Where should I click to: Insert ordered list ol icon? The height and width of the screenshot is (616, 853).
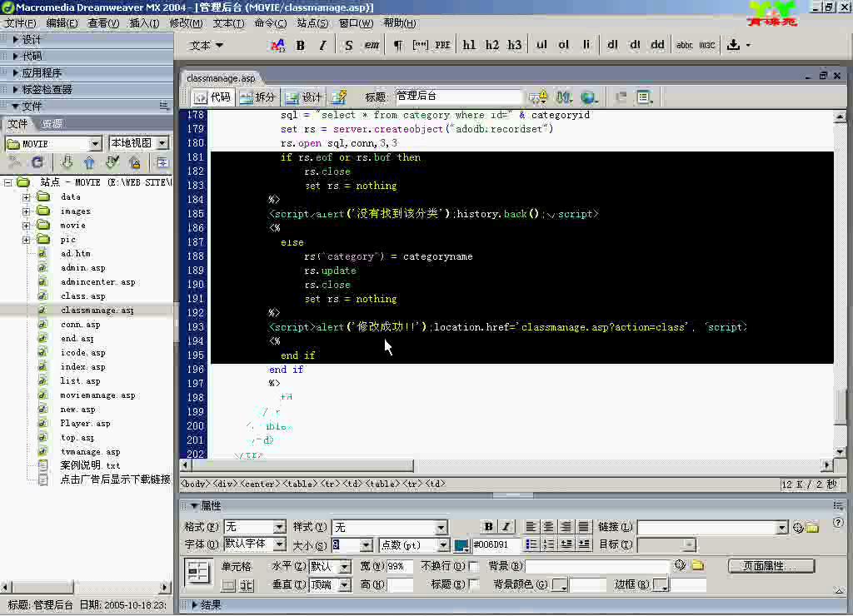click(x=564, y=46)
